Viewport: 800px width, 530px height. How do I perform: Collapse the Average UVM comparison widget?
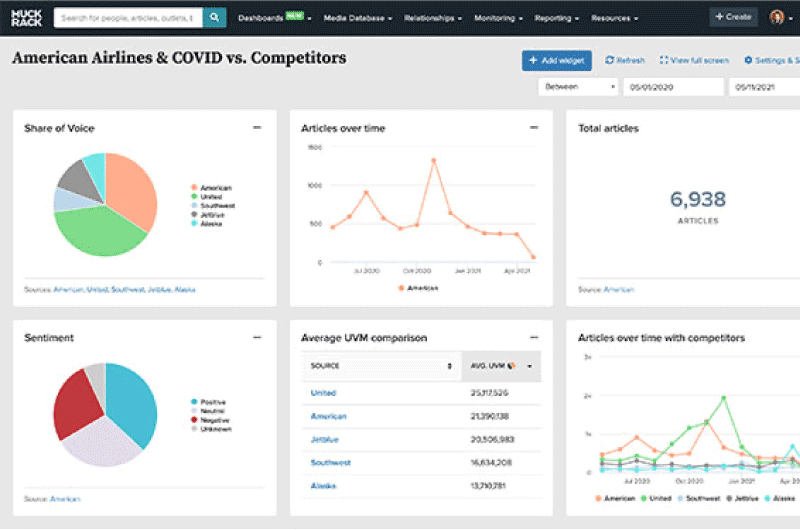coord(534,337)
